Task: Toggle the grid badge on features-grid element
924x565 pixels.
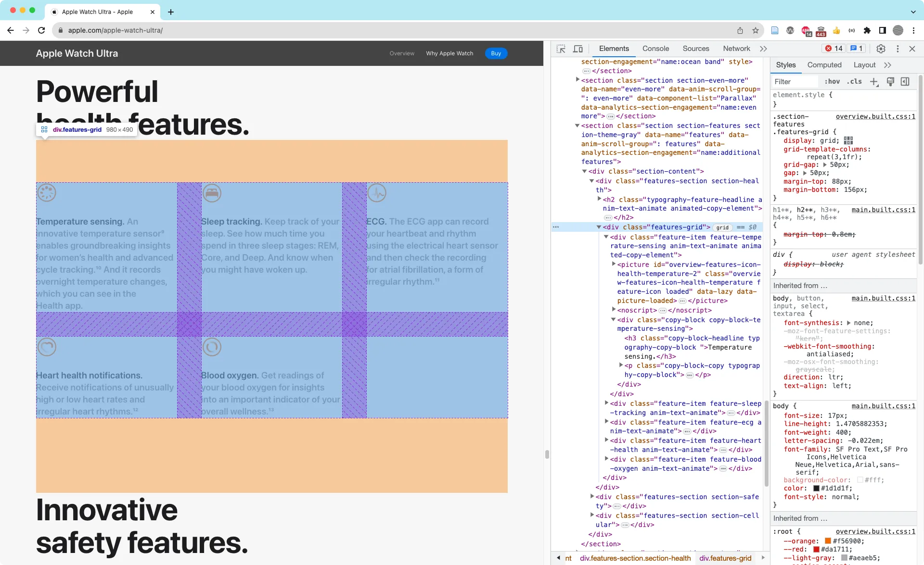Action: tap(722, 227)
